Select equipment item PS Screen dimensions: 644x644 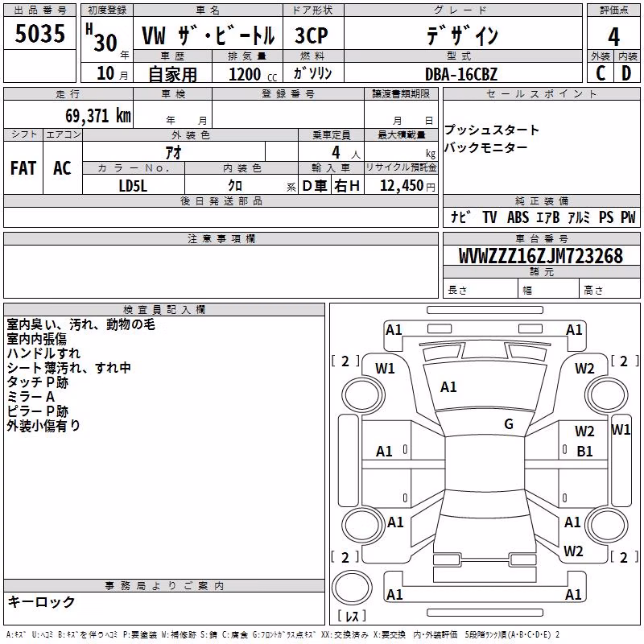tap(606, 217)
